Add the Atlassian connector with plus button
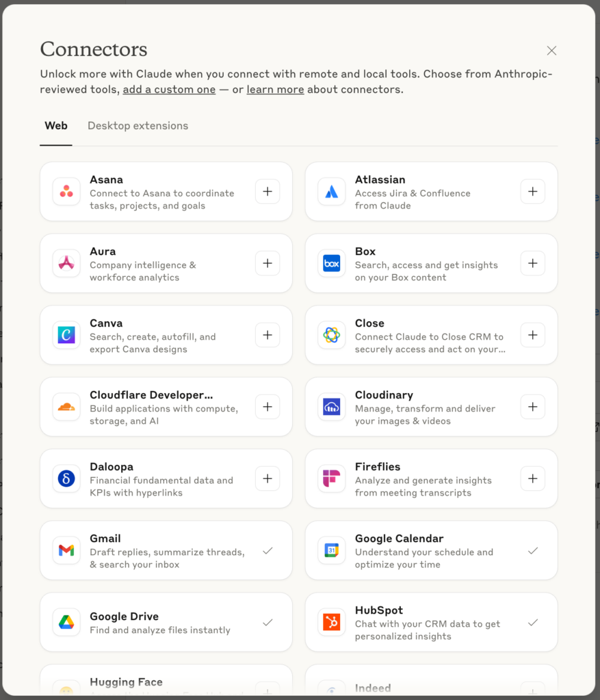The width and height of the screenshot is (600, 700). coord(532,191)
